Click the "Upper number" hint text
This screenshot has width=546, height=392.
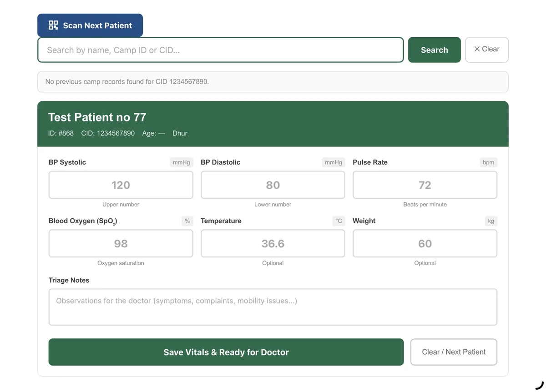click(x=121, y=205)
